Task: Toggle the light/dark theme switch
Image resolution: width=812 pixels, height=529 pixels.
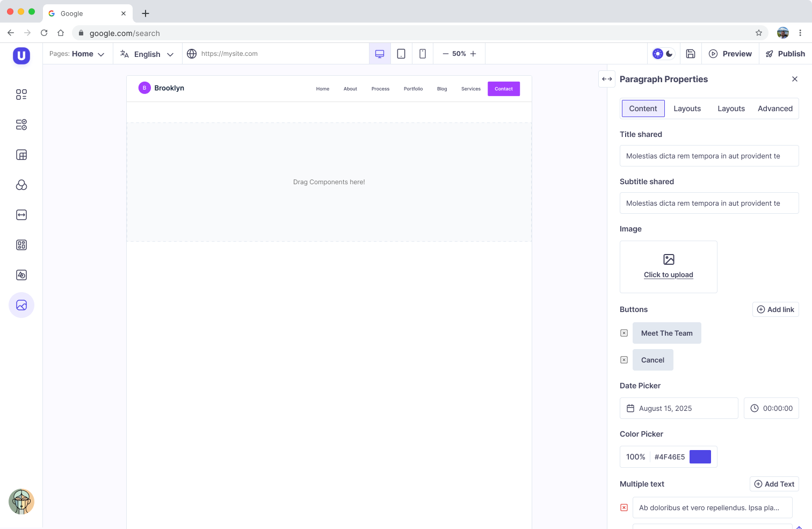Action: (x=663, y=54)
